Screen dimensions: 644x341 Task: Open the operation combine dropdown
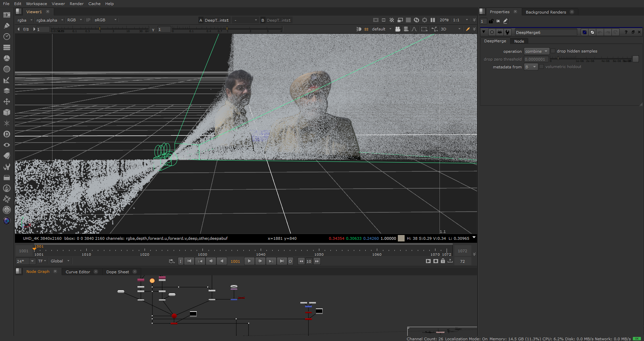click(536, 51)
